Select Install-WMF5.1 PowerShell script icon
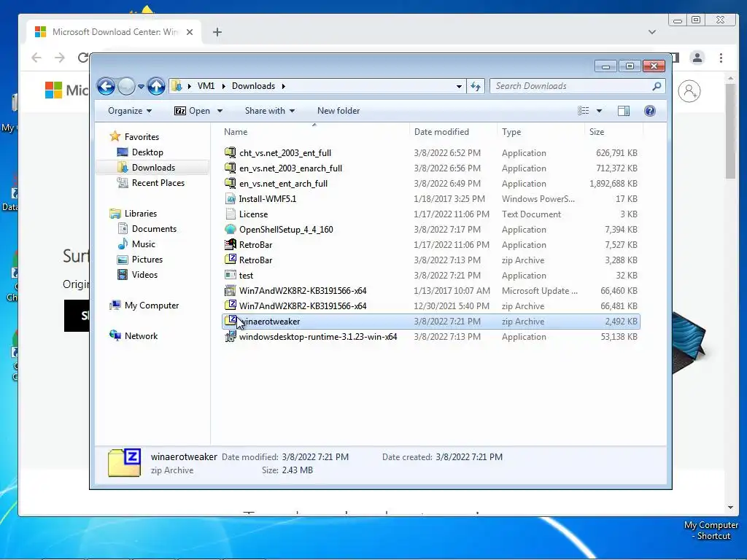Viewport: 747px width, 560px height. 230,198
